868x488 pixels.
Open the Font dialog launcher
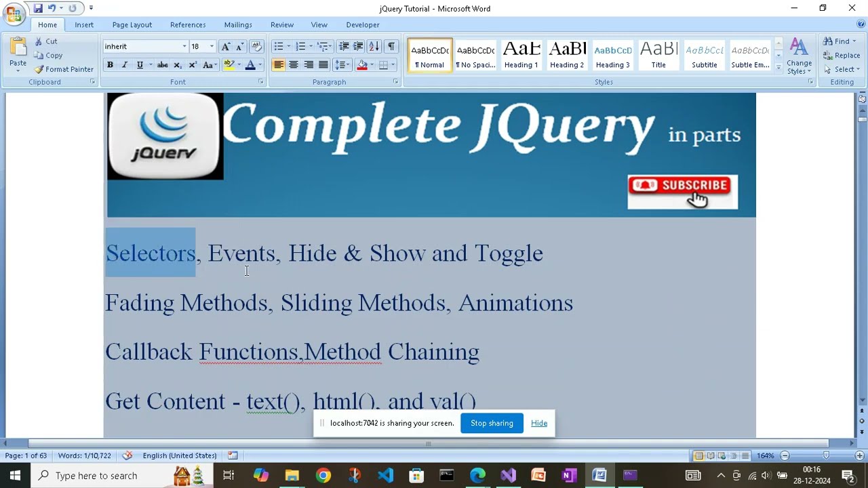pyautogui.click(x=260, y=82)
